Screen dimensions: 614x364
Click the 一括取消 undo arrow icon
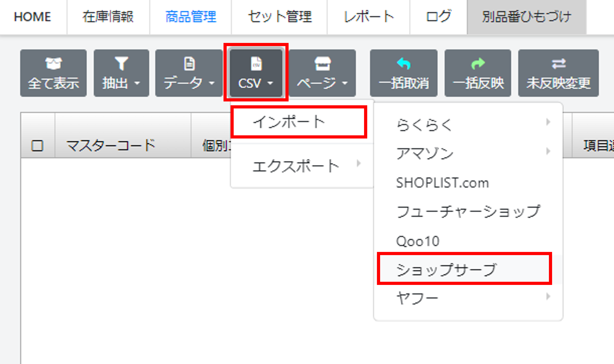coord(404,63)
